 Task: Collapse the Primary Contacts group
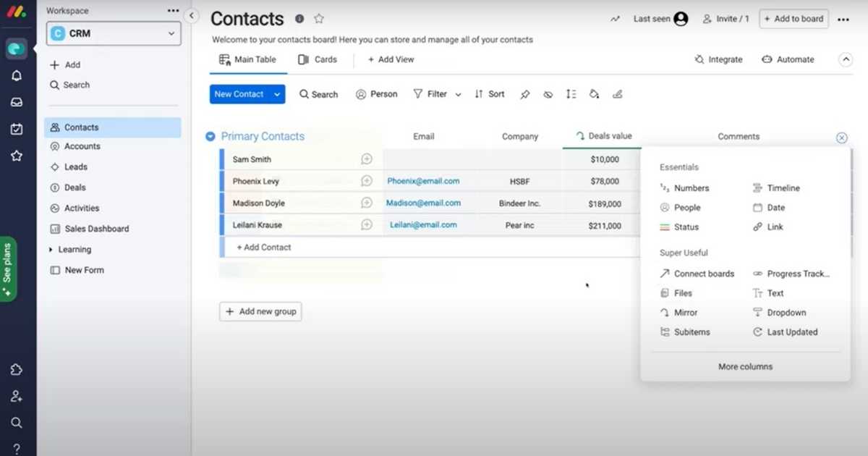pyautogui.click(x=210, y=136)
